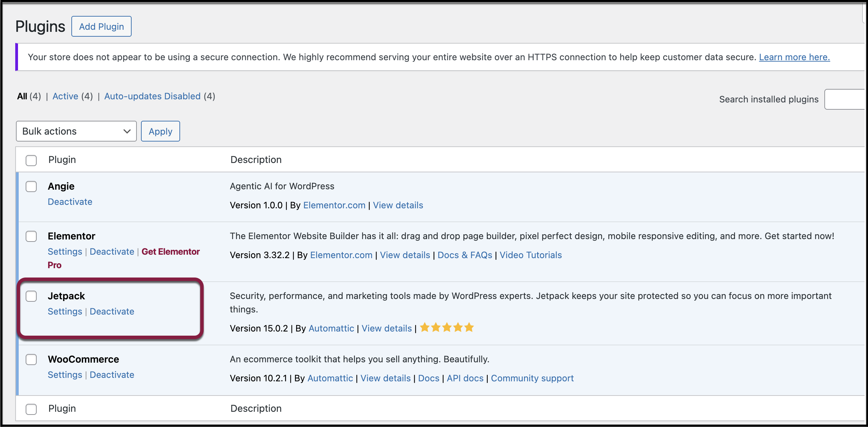The width and height of the screenshot is (868, 427).
Task: Deactivate the Angie plugin
Action: 70,202
